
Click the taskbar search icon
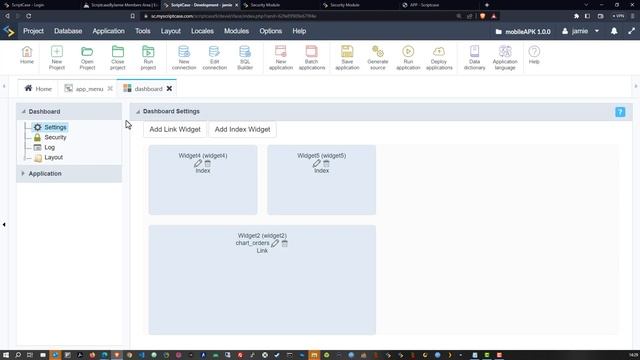[18, 355]
